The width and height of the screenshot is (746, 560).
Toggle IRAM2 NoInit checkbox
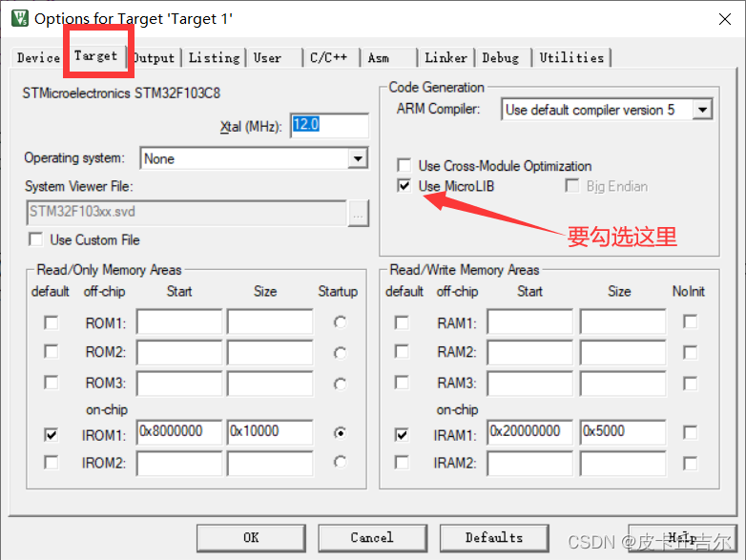(x=691, y=464)
